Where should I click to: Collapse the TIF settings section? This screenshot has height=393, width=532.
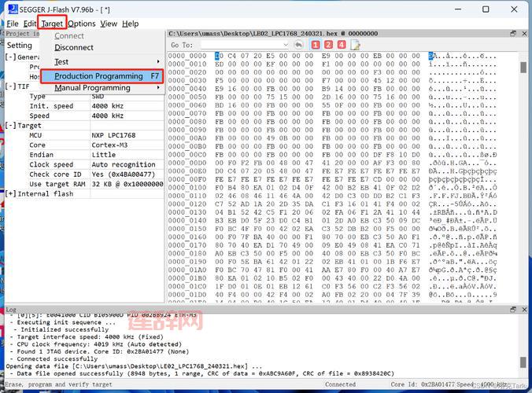[10, 86]
